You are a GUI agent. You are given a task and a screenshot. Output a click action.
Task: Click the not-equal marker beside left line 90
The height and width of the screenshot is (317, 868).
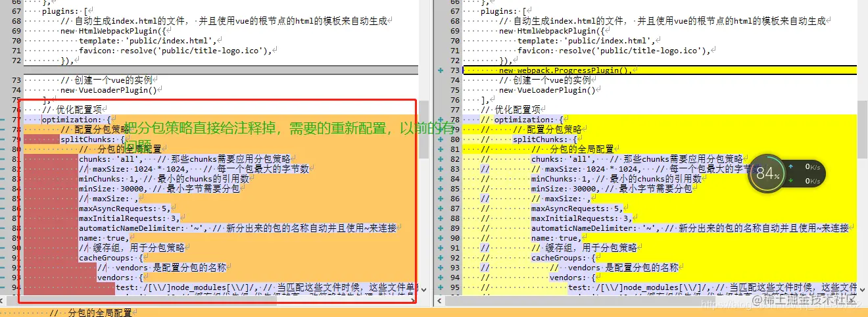click(x=3, y=248)
